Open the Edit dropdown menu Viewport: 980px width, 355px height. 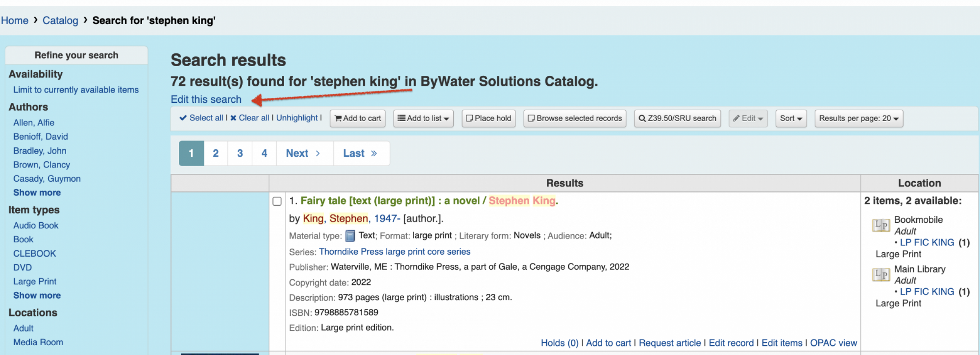click(x=748, y=118)
